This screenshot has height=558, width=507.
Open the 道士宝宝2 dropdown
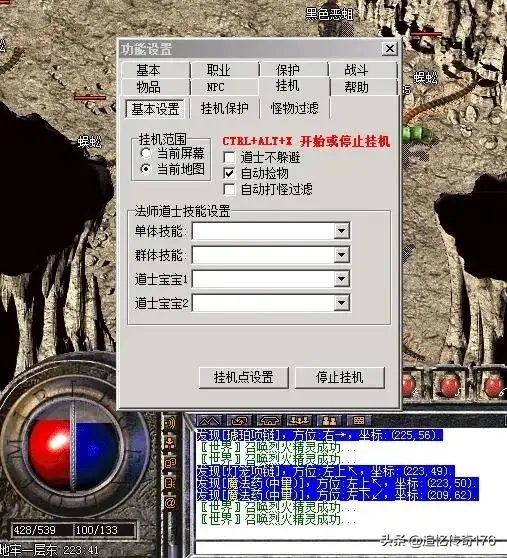click(342, 303)
